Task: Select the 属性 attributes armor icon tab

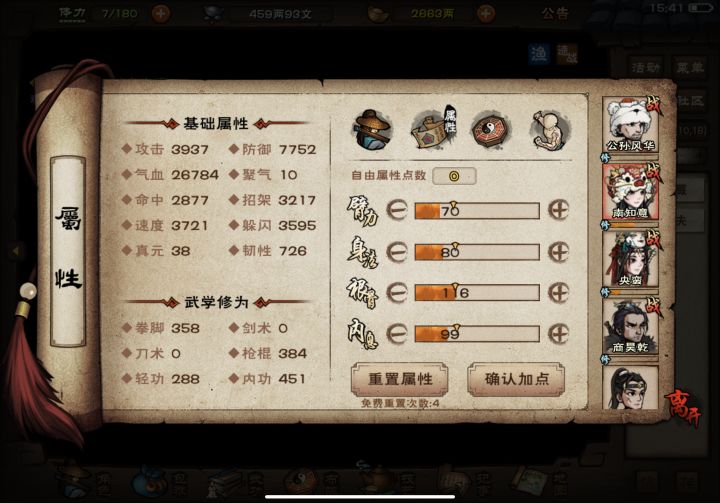Action: [x=434, y=129]
